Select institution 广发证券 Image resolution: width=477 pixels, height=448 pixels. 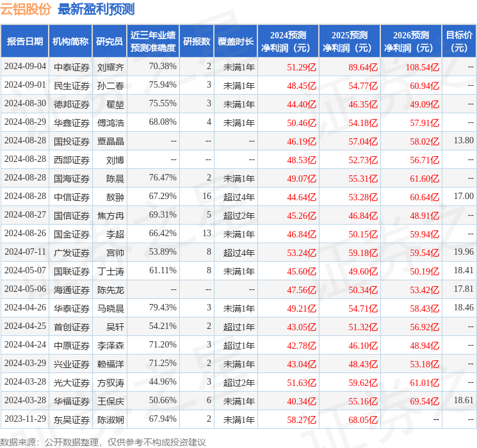point(72,253)
